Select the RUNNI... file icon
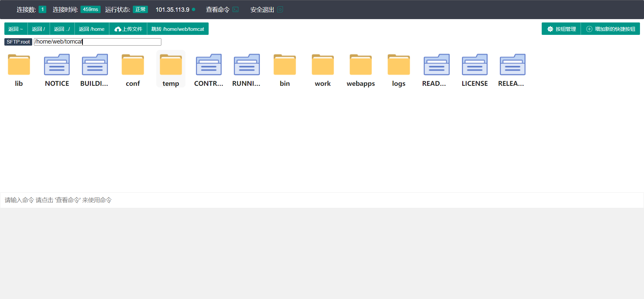 (247, 64)
